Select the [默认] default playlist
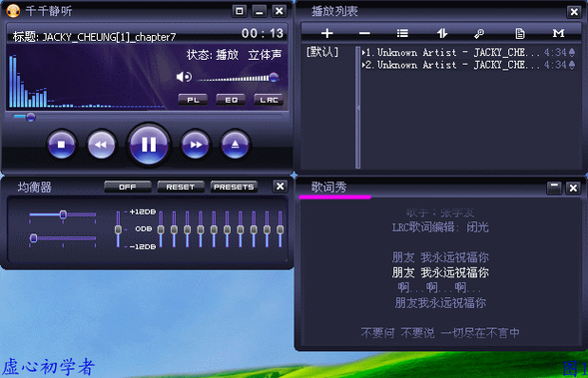Screen dimensions: 588x378 coord(322,52)
